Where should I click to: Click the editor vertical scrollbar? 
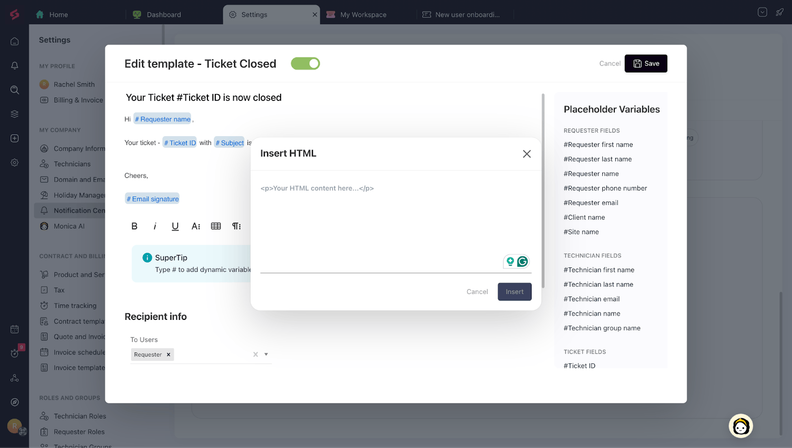pyautogui.click(x=543, y=191)
